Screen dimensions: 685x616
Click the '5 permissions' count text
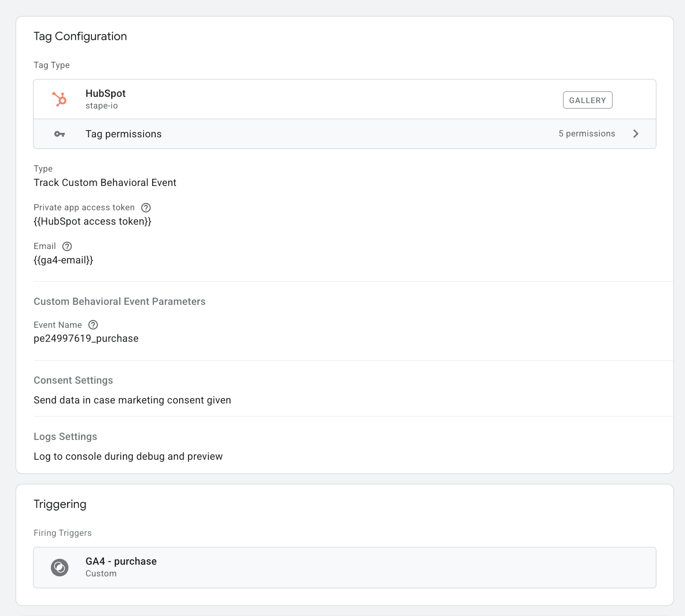pos(586,134)
